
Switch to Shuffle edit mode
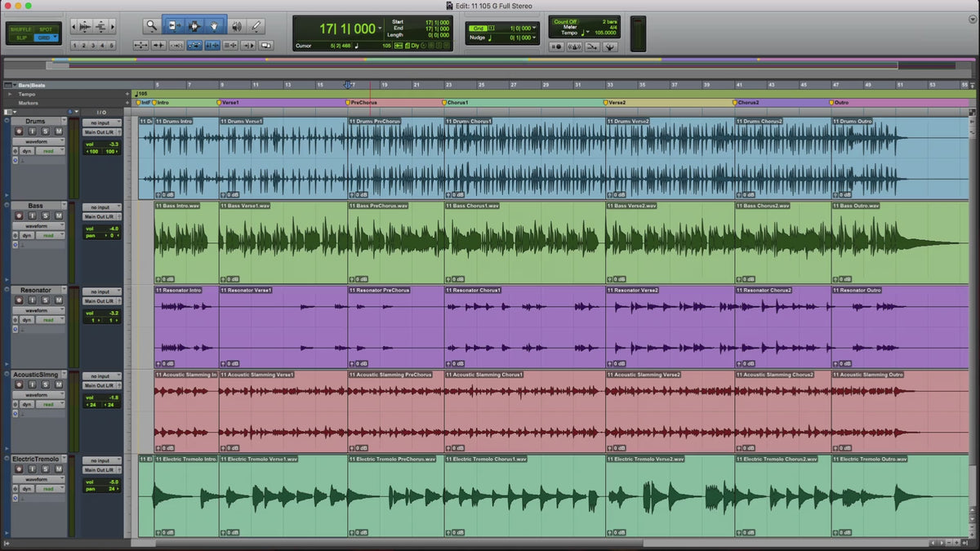[21, 29]
